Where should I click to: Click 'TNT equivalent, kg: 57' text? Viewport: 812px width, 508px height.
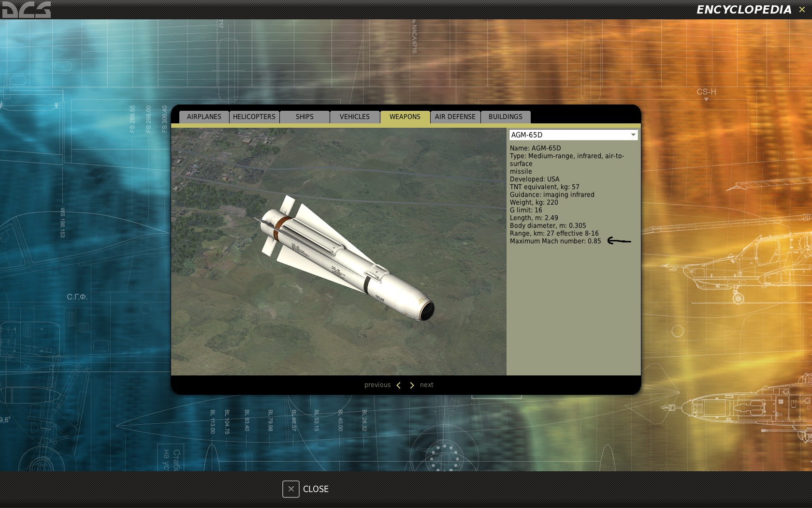click(544, 187)
